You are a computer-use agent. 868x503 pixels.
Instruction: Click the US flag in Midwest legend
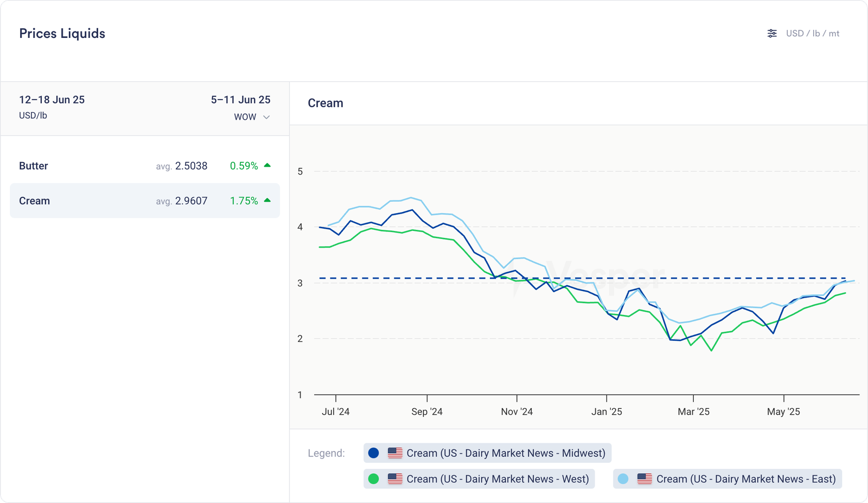click(x=395, y=453)
